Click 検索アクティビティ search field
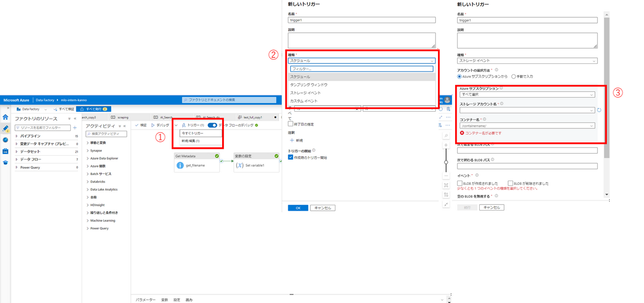The height and width of the screenshot is (303, 644). click(x=106, y=134)
